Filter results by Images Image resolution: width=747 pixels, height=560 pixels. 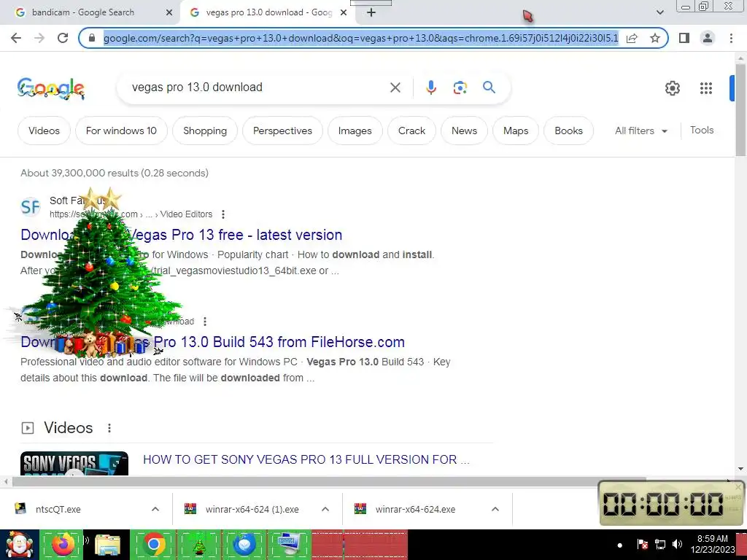[x=355, y=131]
